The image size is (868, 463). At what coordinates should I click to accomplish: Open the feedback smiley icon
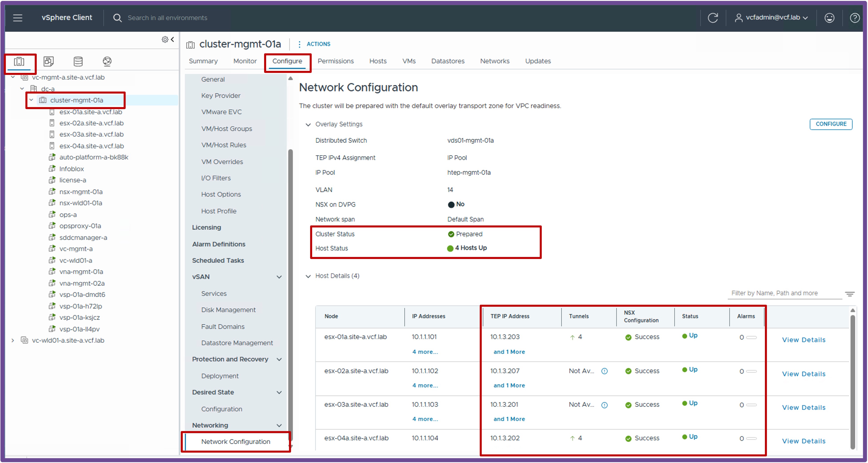(829, 18)
